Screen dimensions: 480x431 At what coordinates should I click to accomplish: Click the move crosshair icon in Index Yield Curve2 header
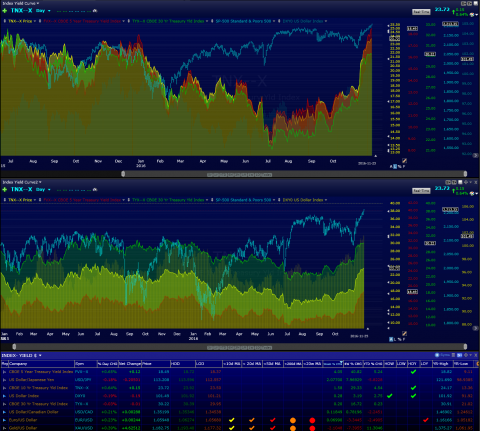tap(466, 182)
